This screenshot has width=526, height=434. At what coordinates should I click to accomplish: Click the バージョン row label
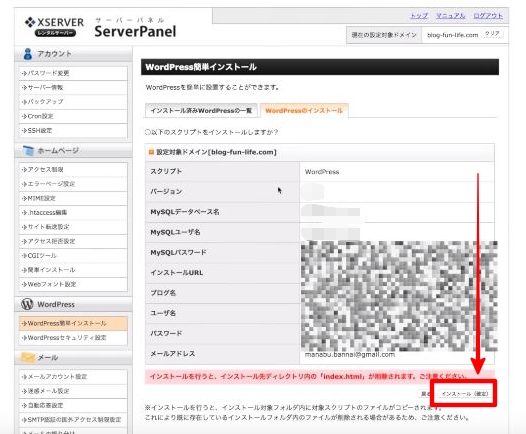[x=166, y=192]
